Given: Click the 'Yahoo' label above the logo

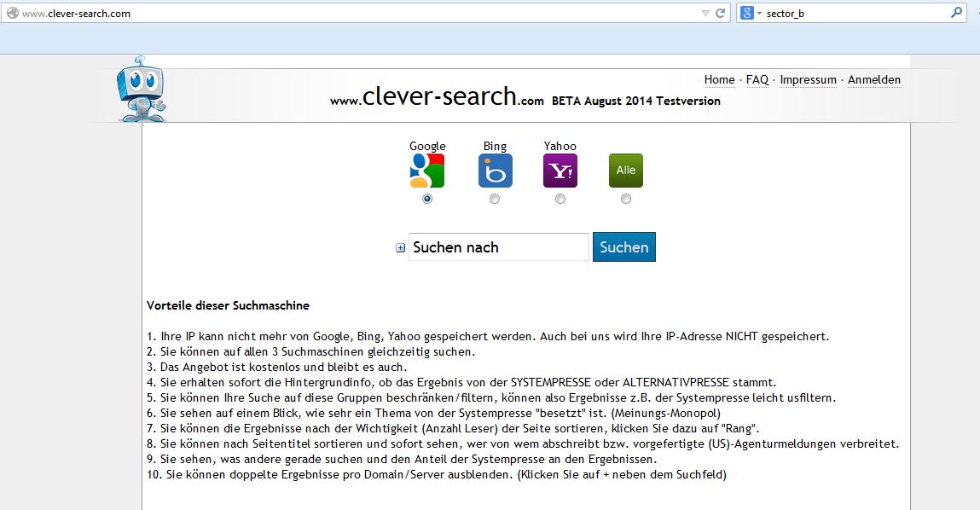Looking at the screenshot, I should [560, 146].
